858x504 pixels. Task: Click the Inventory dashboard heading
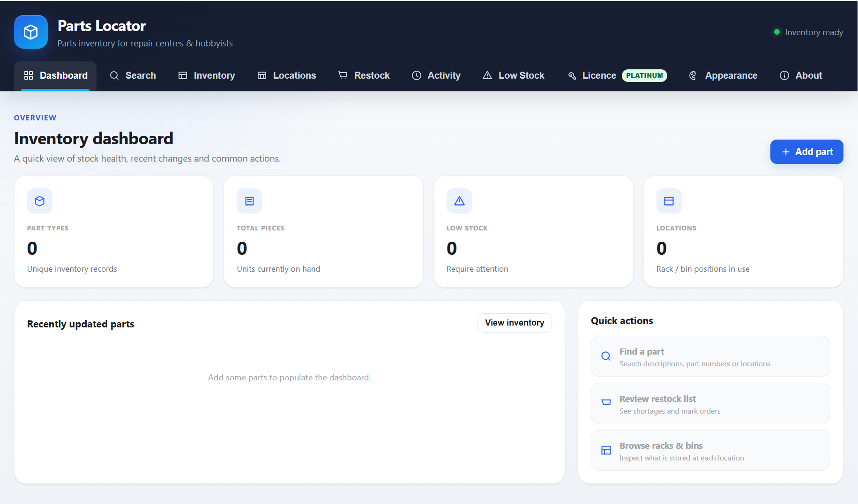coord(94,139)
